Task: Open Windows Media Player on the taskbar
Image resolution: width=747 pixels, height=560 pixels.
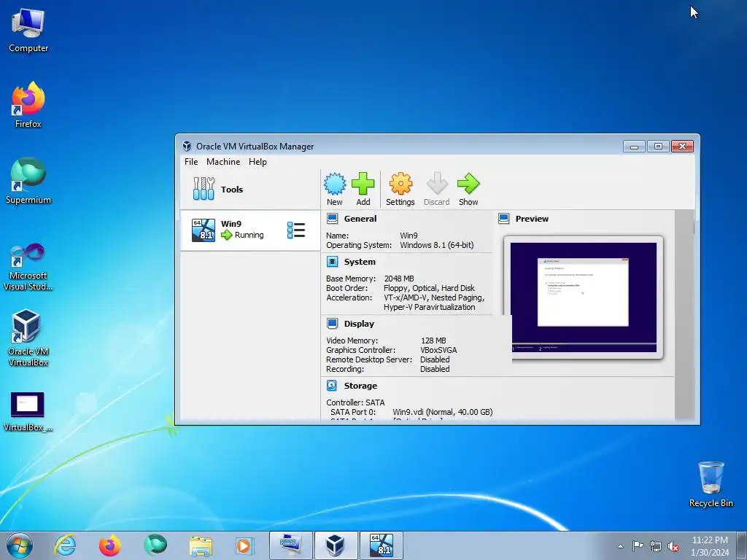Action: 245,545
